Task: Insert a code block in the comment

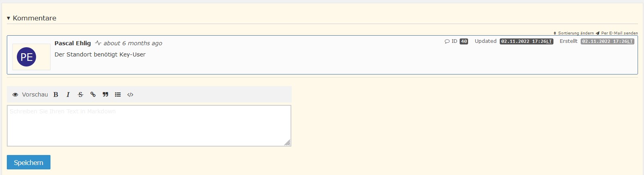Action: (x=130, y=95)
